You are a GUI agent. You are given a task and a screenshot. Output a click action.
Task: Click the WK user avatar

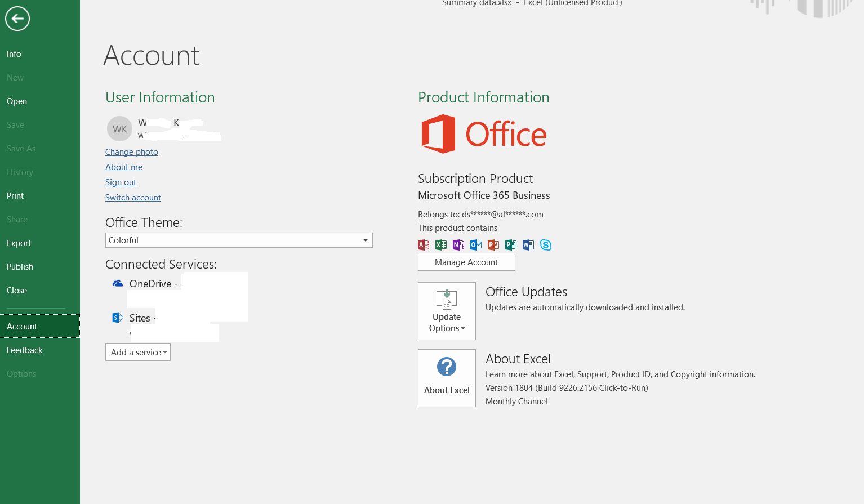(x=119, y=129)
